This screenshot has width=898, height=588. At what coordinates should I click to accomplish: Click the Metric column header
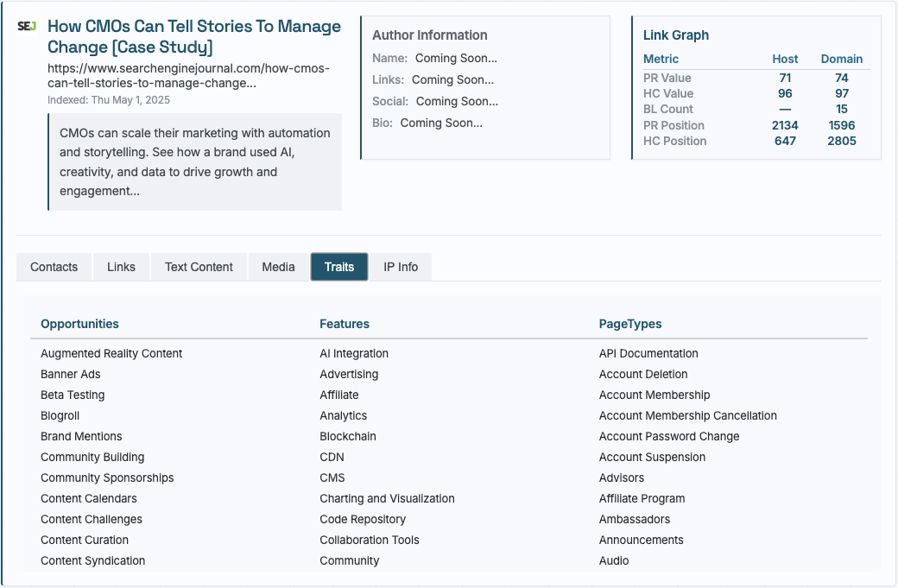[x=661, y=59]
